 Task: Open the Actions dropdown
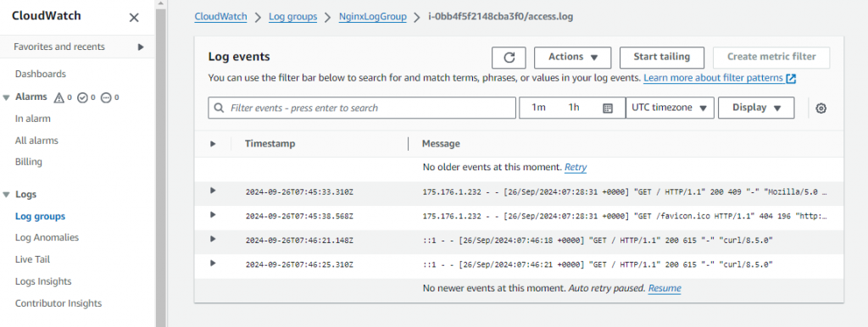point(572,58)
